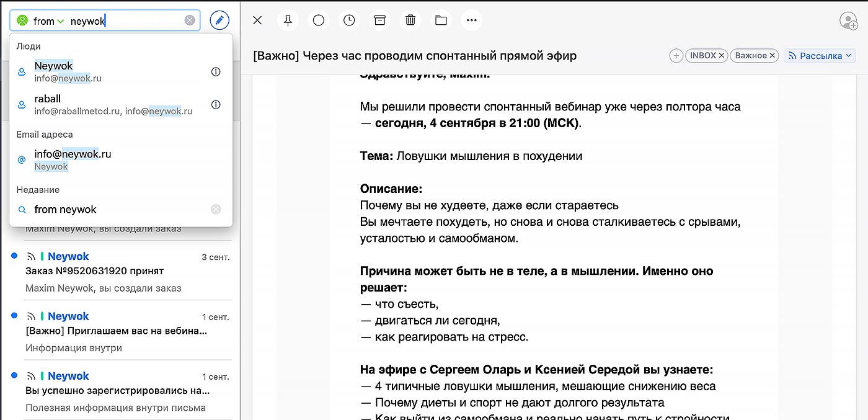The width and height of the screenshot is (868, 420).
Task: Open more email actions via the ellipsis icon
Action: pyautogui.click(x=472, y=20)
